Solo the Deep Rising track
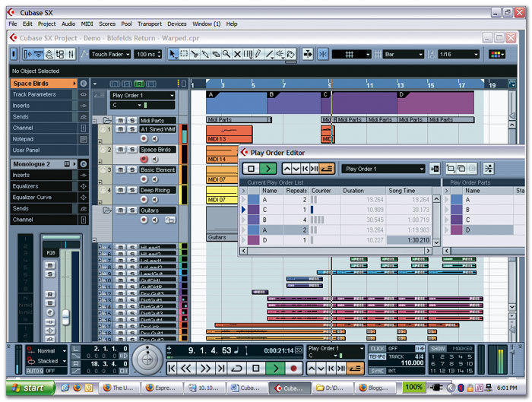Image resolution: width=532 pixels, height=402 pixels. coord(132,190)
